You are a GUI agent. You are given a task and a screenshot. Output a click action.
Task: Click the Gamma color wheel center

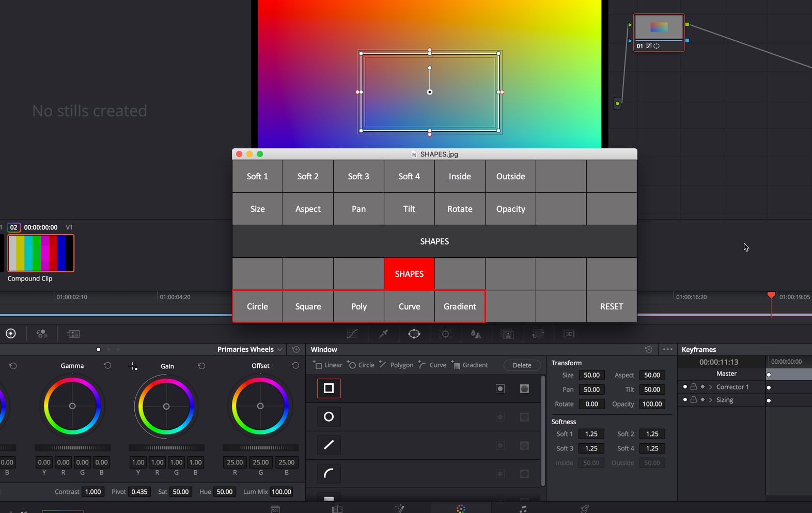coord(72,406)
